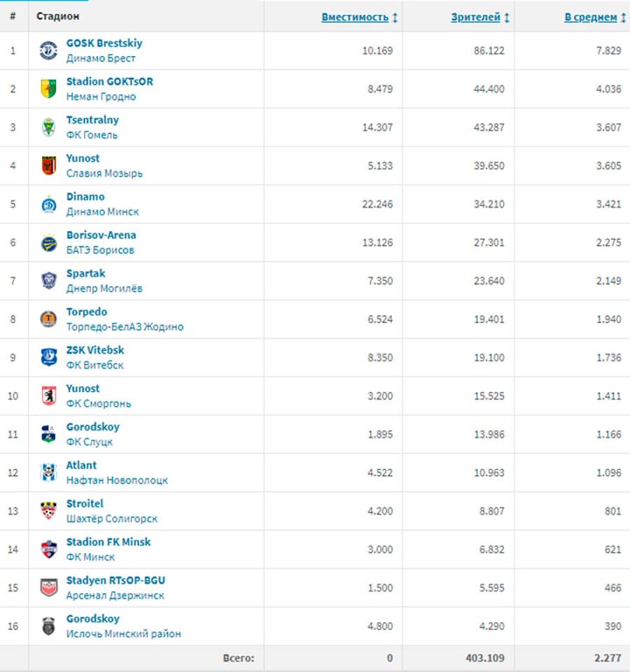Click the BATE Borisov club crest icon

click(x=48, y=242)
